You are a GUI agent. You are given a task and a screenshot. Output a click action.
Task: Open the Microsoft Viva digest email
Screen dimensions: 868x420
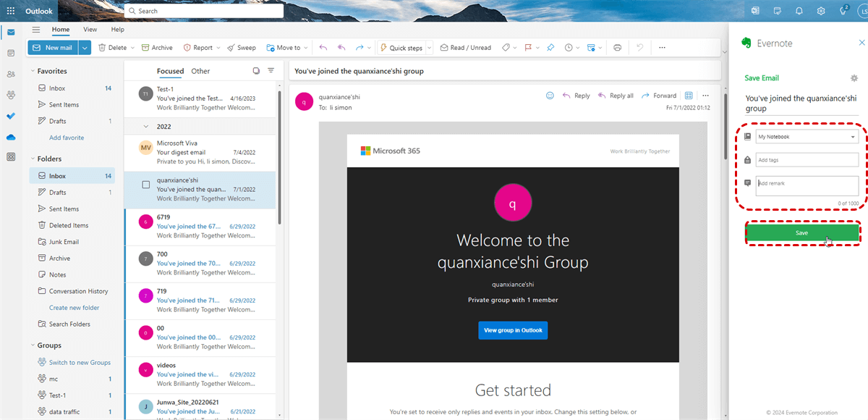(200, 153)
